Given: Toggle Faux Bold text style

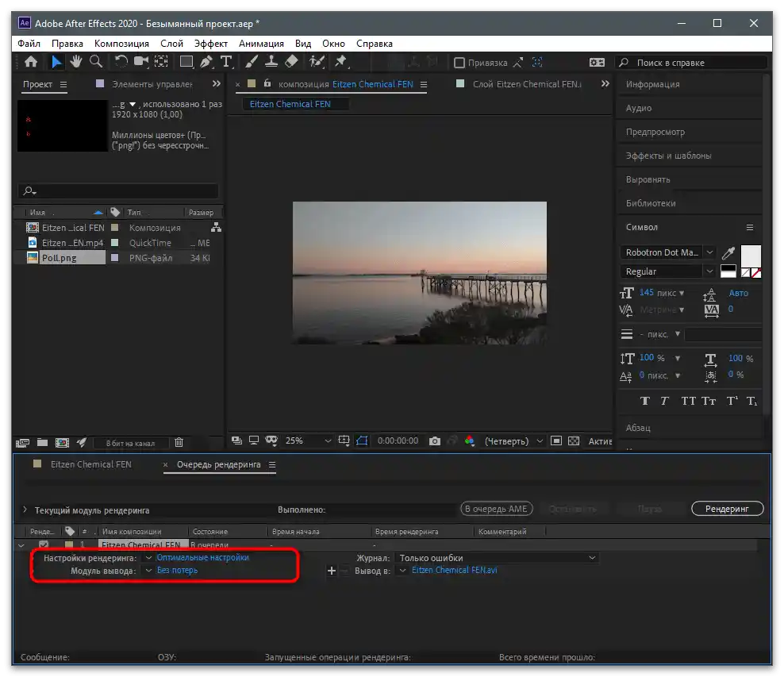Looking at the screenshot, I should click(645, 401).
